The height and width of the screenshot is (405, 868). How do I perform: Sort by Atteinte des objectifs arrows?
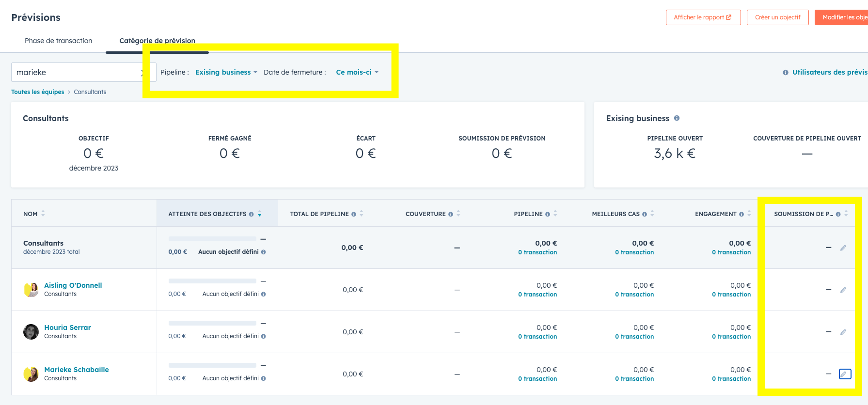260,214
